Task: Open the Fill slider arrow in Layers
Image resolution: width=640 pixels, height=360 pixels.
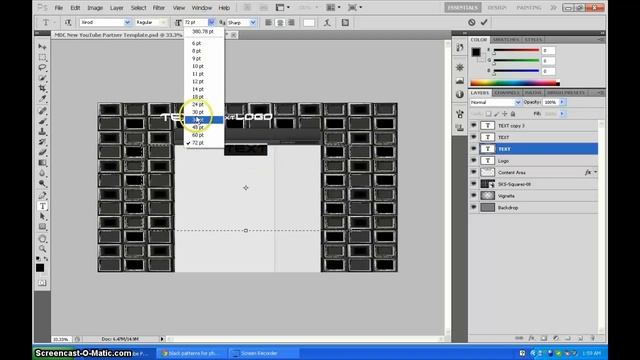Action: pos(562,114)
